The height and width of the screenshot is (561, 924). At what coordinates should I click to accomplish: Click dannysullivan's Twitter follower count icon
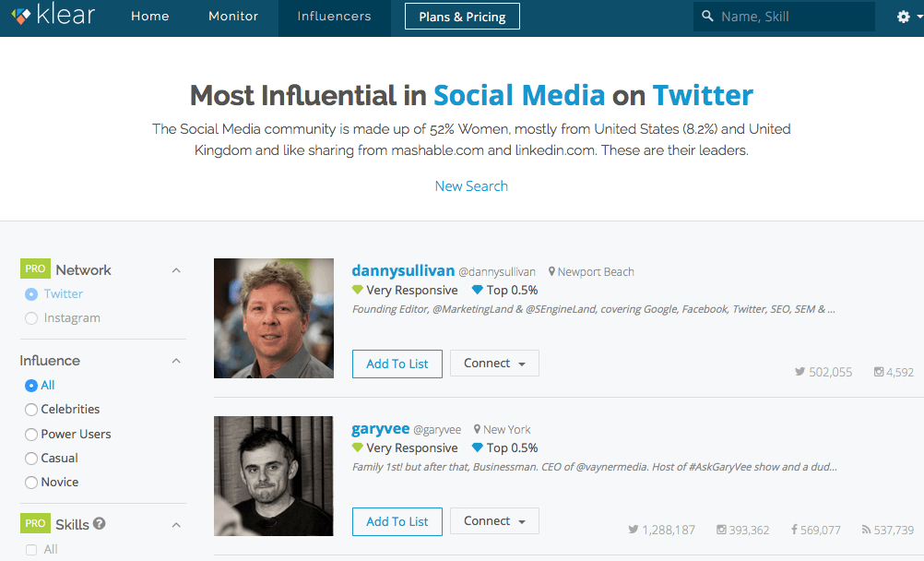point(800,372)
